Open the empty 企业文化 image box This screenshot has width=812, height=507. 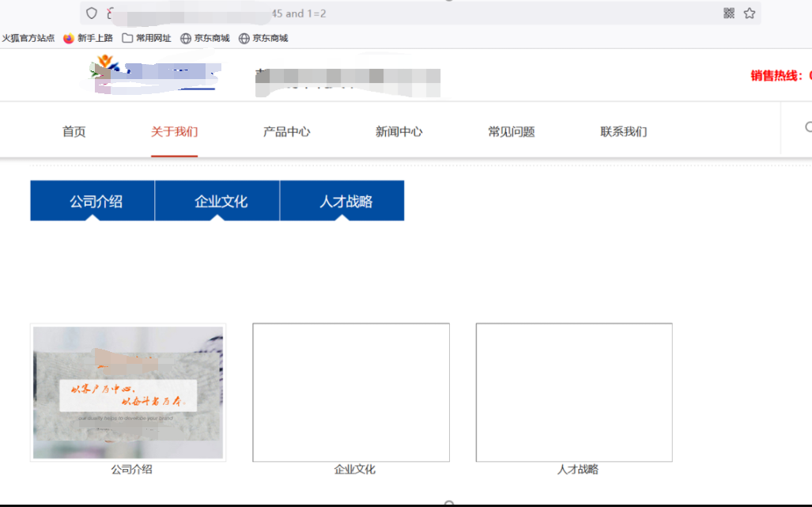tap(351, 392)
